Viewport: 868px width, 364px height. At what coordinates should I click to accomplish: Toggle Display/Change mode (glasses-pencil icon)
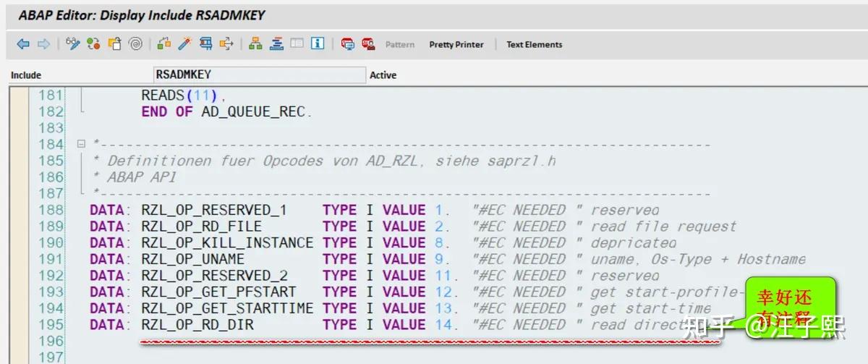pyautogui.click(x=72, y=44)
